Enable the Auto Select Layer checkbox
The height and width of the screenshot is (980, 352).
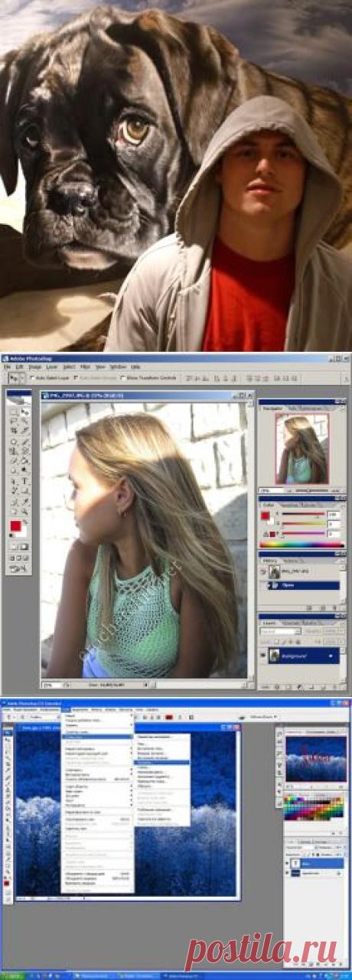pyautogui.click(x=33, y=378)
